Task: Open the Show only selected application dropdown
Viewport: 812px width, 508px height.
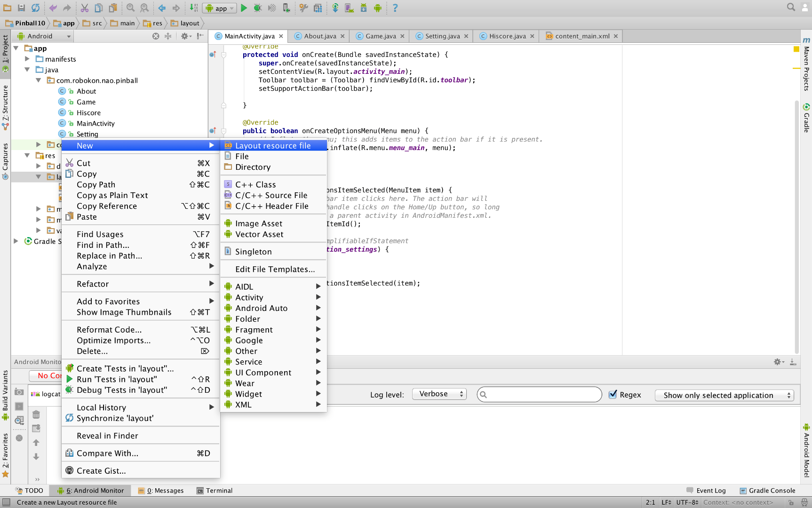Action: pyautogui.click(x=724, y=395)
